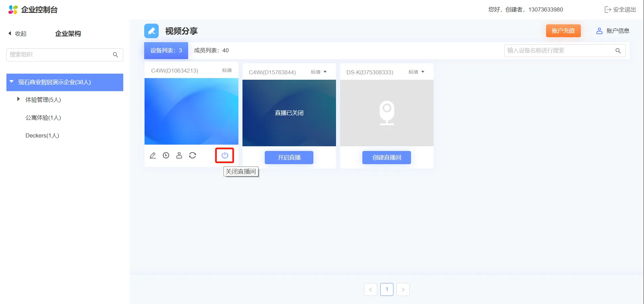Viewport: 644px width, 304px height.
Task: Click the refresh icon under C4Wi(D10634213)
Action: (192, 155)
